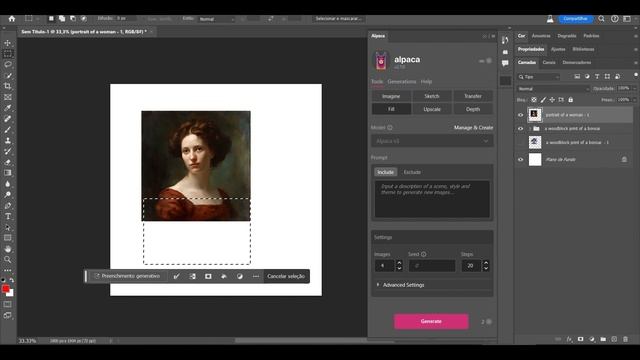Select the Zoom tool

pos(8,259)
